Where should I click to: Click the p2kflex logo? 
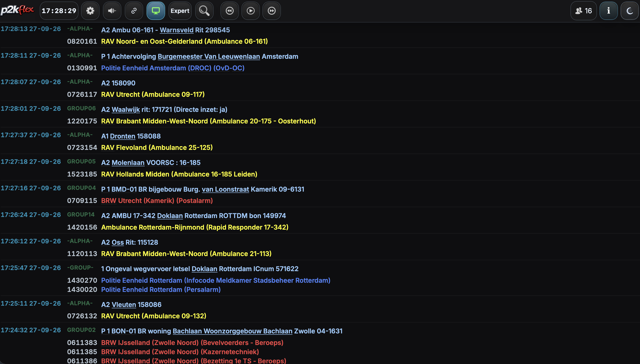pyautogui.click(x=17, y=10)
